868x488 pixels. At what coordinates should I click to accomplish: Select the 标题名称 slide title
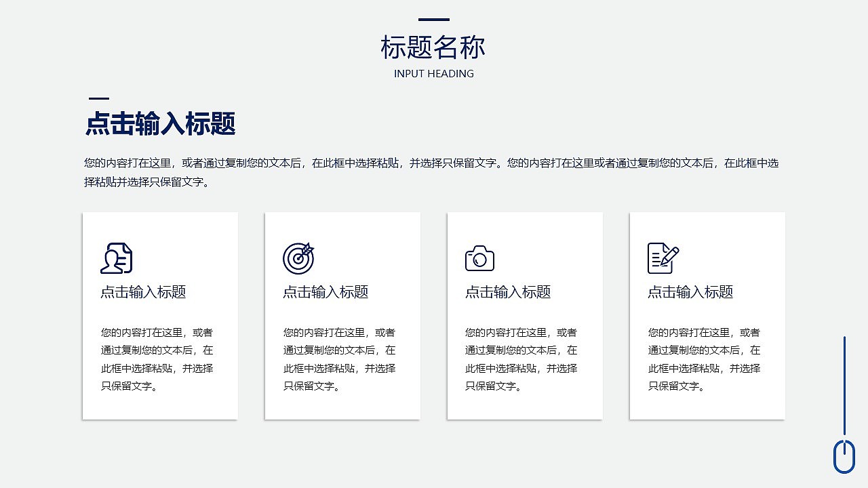coord(433,47)
